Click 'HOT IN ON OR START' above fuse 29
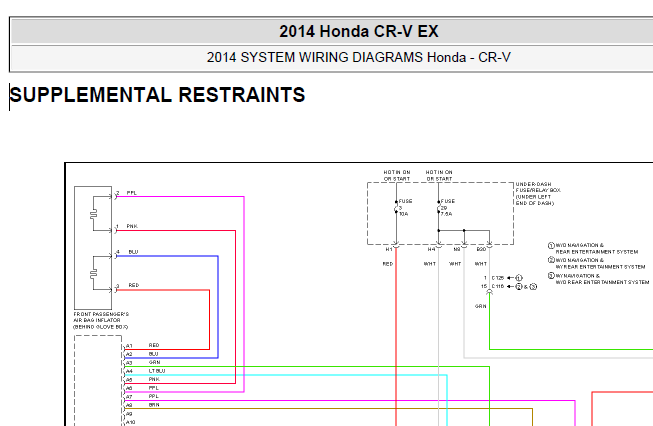 pyautogui.click(x=439, y=175)
